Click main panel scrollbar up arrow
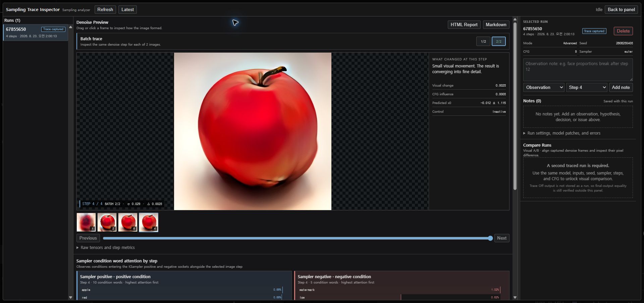The image size is (644, 303). 515,19
